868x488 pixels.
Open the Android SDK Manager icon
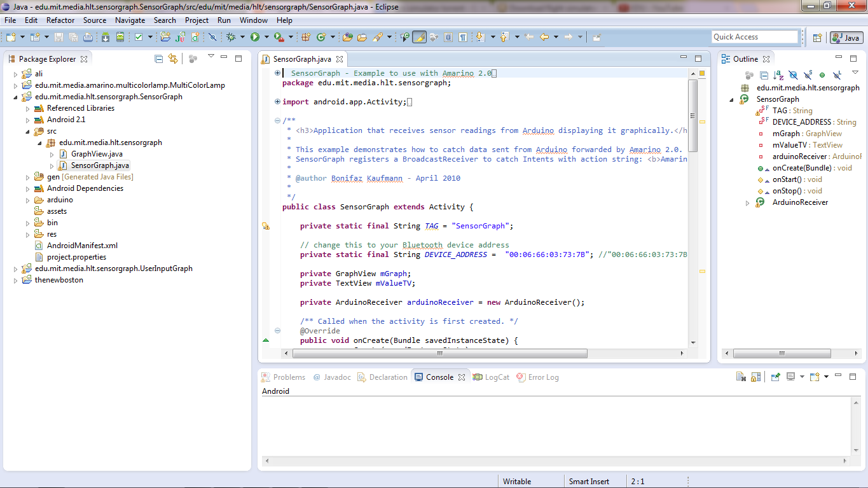(106, 36)
